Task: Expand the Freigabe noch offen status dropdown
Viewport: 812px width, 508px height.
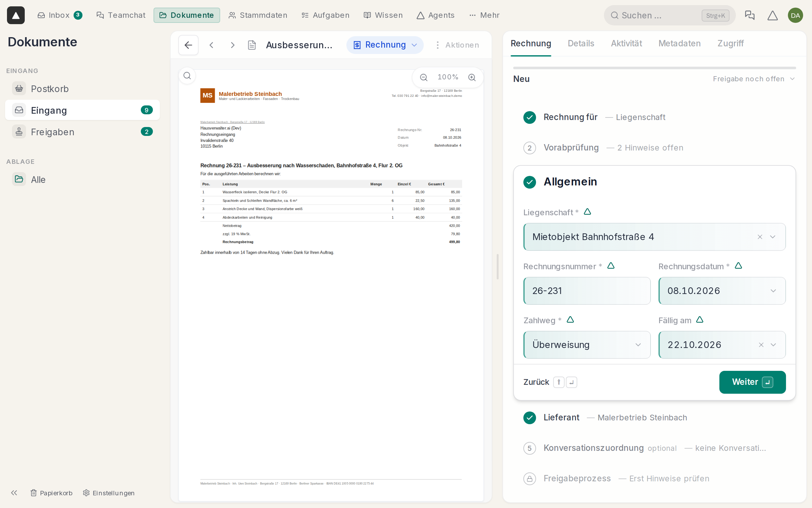Action: click(x=754, y=79)
